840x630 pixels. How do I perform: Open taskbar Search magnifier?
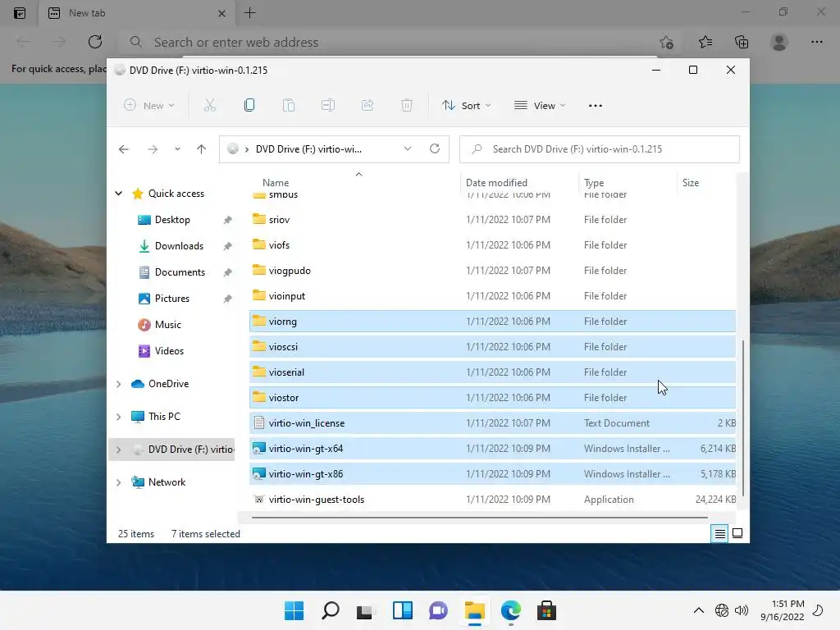pos(330,610)
